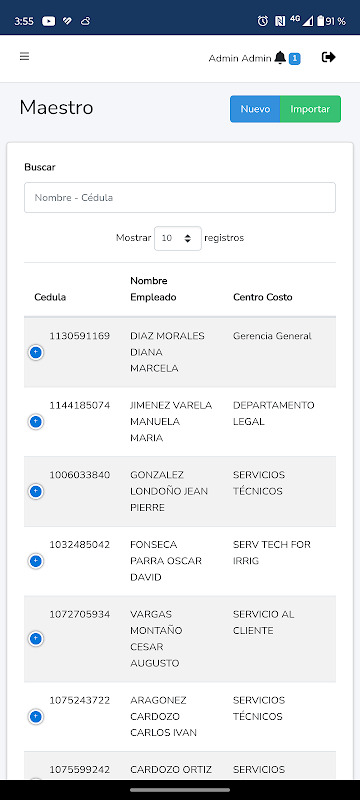This screenshot has width=360, height=800.
Task: Click the green Importar button
Action: tap(311, 109)
